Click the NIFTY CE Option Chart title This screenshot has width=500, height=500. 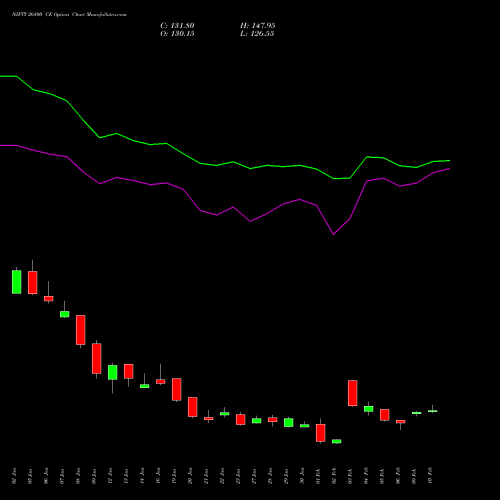click(69, 15)
